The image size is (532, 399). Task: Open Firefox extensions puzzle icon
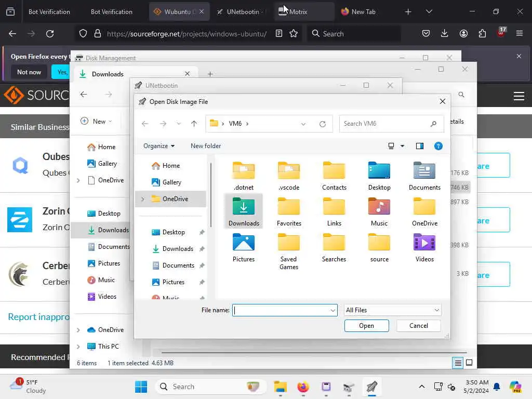click(x=482, y=34)
